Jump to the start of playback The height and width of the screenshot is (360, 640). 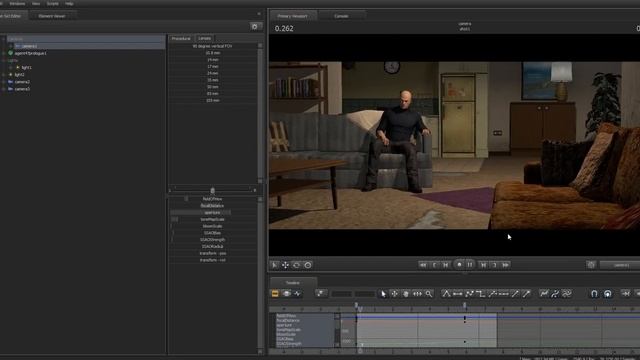(x=423, y=265)
